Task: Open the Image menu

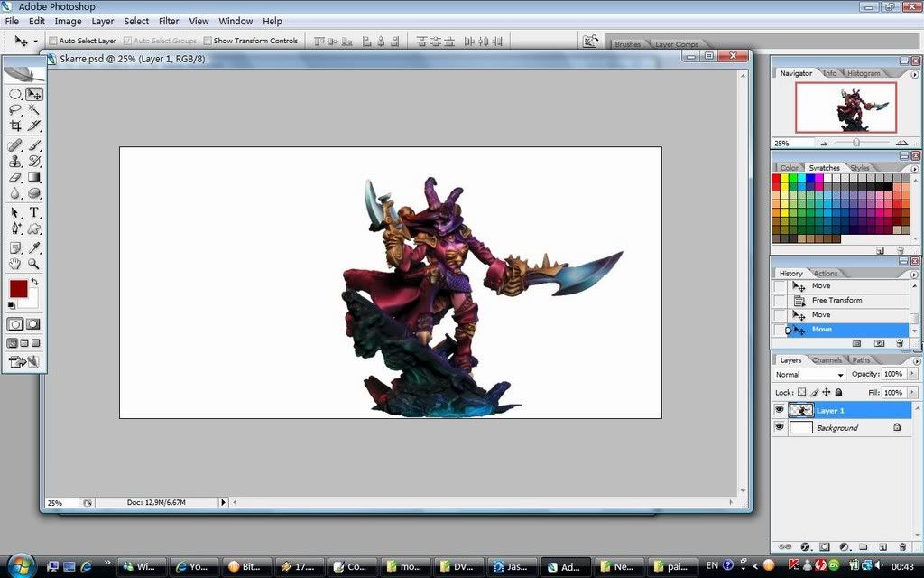Action: click(68, 21)
